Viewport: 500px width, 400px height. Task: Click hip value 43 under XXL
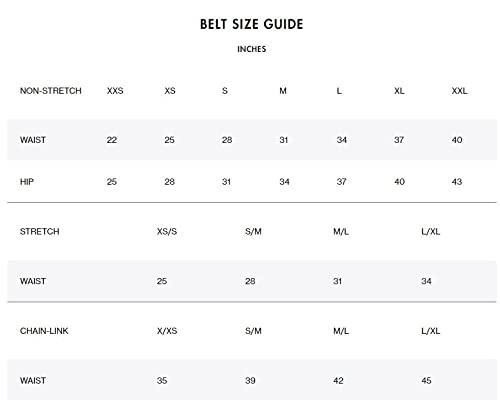[x=457, y=182]
